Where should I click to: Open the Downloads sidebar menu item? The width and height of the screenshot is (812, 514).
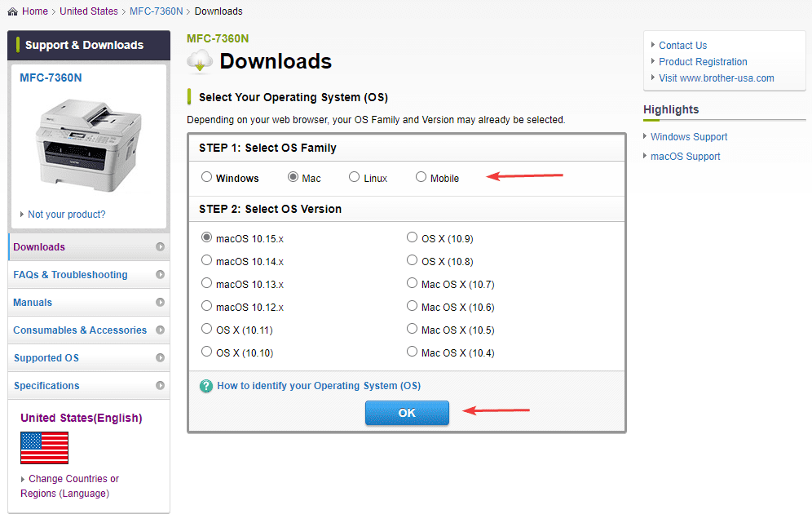point(39,247)
